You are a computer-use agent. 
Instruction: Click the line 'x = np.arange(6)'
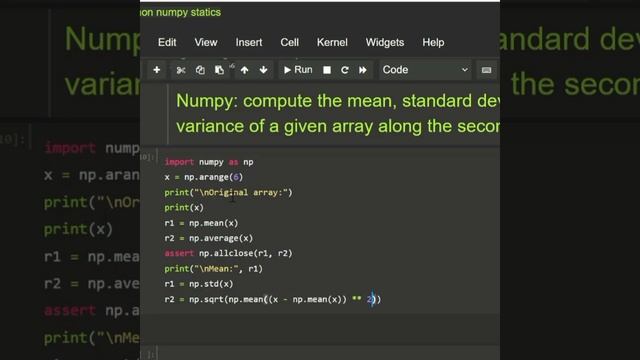click(204, 177)
